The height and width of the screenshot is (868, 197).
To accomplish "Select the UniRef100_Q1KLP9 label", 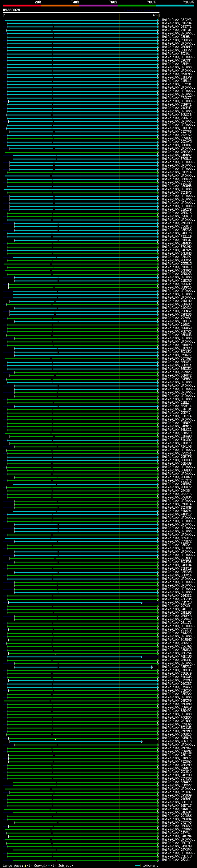I will point(176,78).
